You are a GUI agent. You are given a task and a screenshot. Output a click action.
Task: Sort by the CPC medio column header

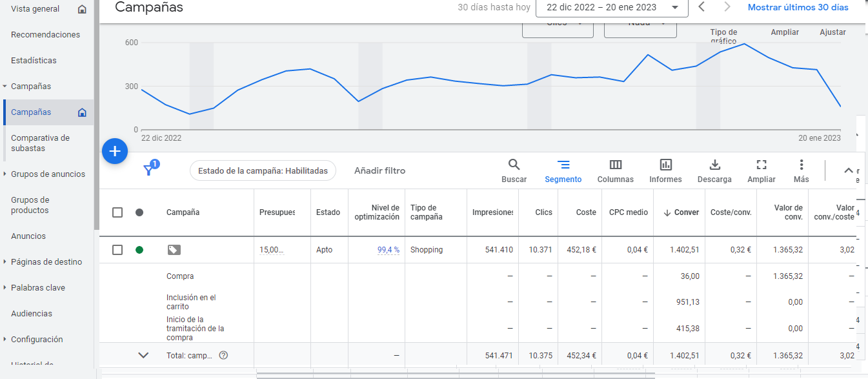pos(629,212)
